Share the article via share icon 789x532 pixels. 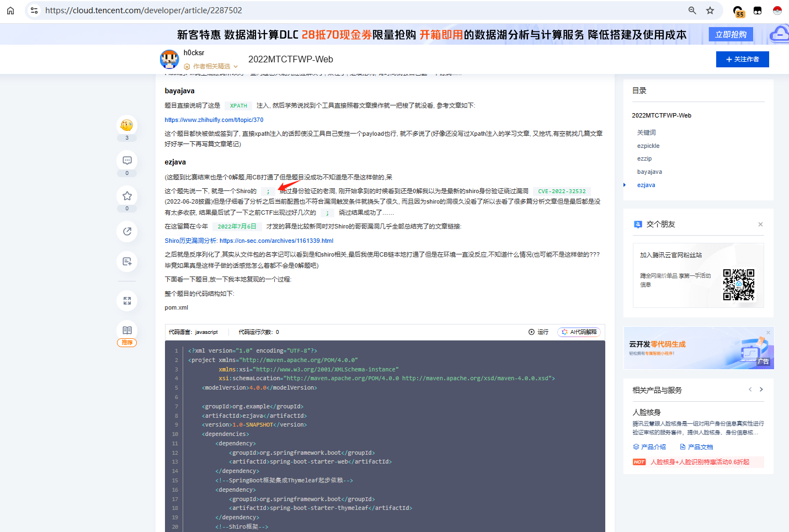[x=127, y=231]
